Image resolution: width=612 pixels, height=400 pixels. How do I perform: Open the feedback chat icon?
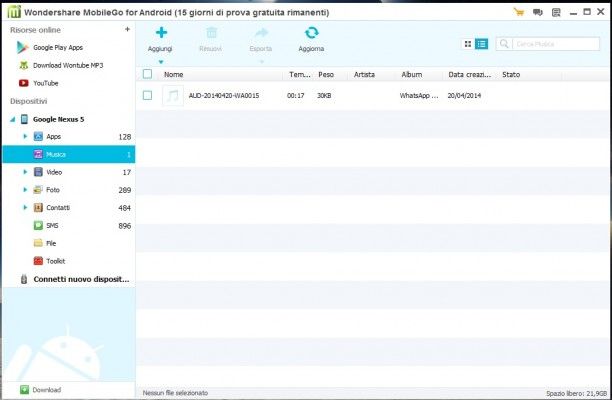(538, 12)
